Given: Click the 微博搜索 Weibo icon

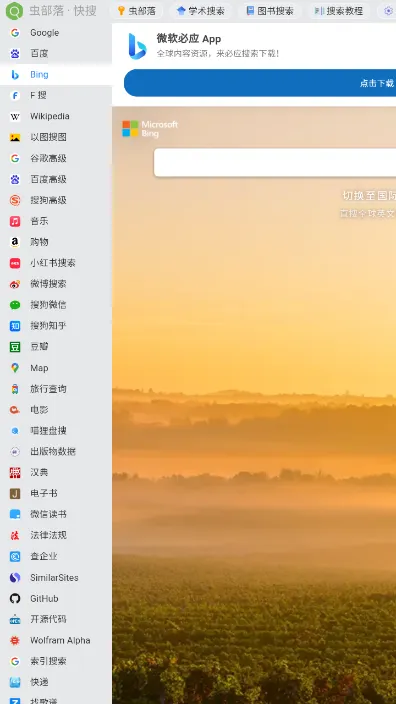Looking at the screenshot, I should (x=15, y=284).
